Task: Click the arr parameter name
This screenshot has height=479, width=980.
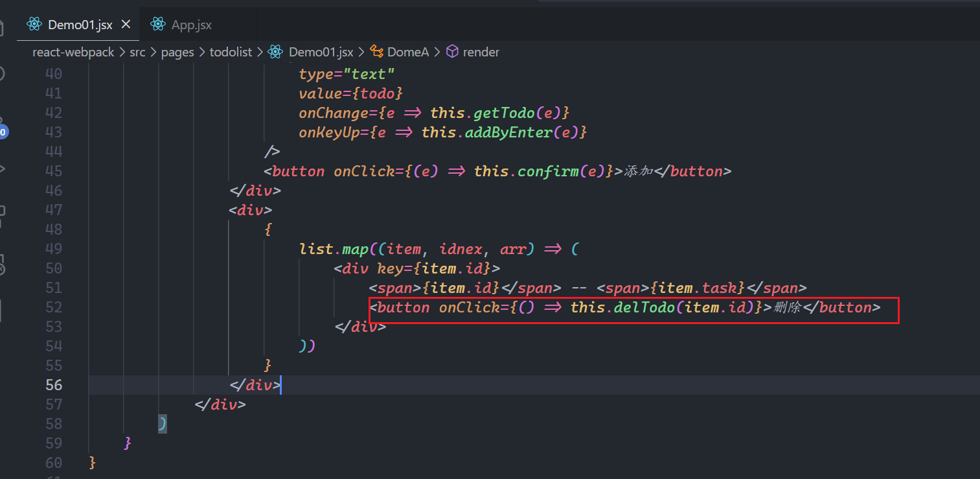Action: point(513,249)
